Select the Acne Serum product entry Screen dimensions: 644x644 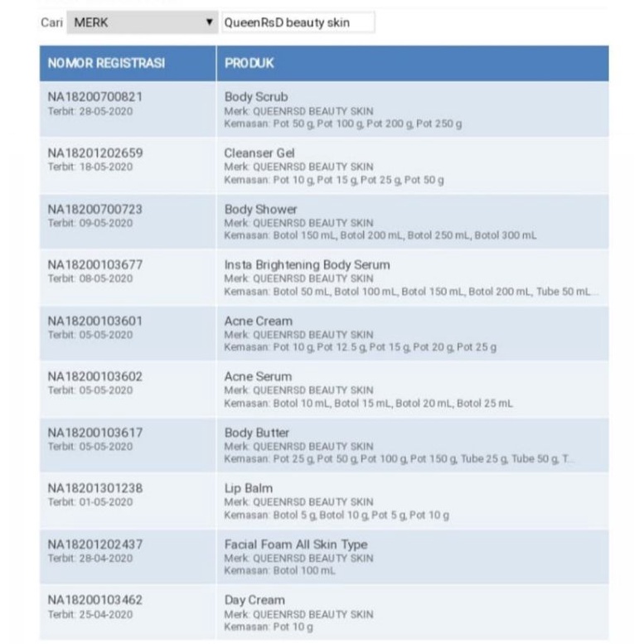(x=258, y=376)
